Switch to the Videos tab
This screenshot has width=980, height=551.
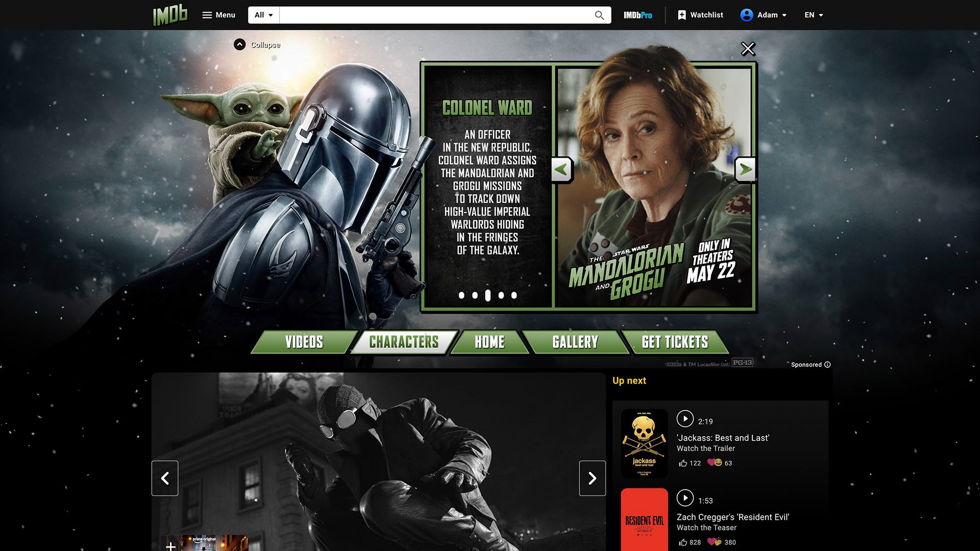304,342
